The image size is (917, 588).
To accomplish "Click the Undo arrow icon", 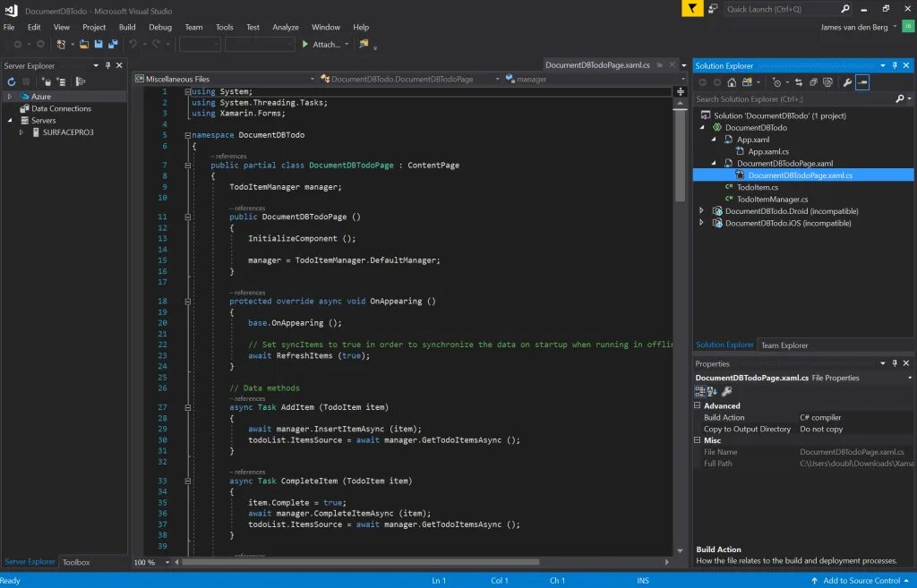I will [133, 44].
